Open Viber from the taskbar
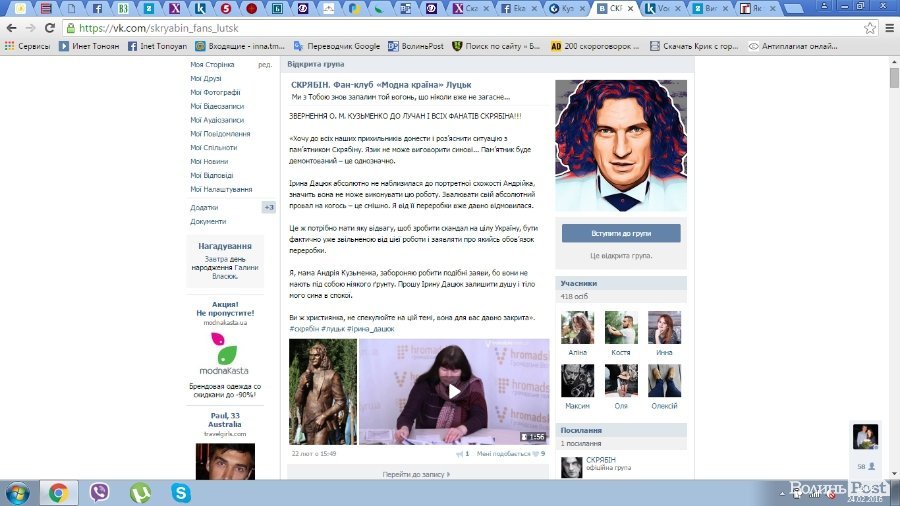 click(x=99, y=492)
